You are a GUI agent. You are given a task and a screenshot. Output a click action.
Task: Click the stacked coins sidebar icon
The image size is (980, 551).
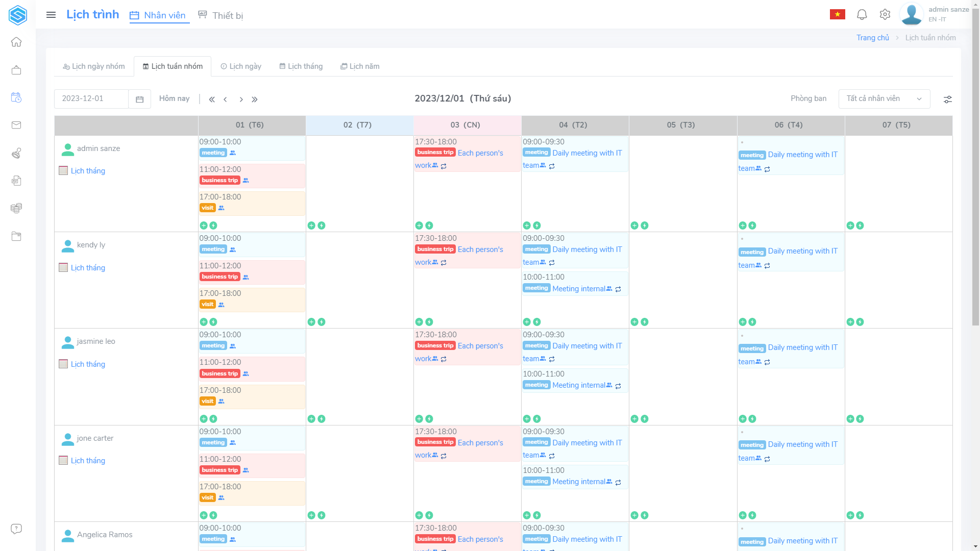pos(16,208)
